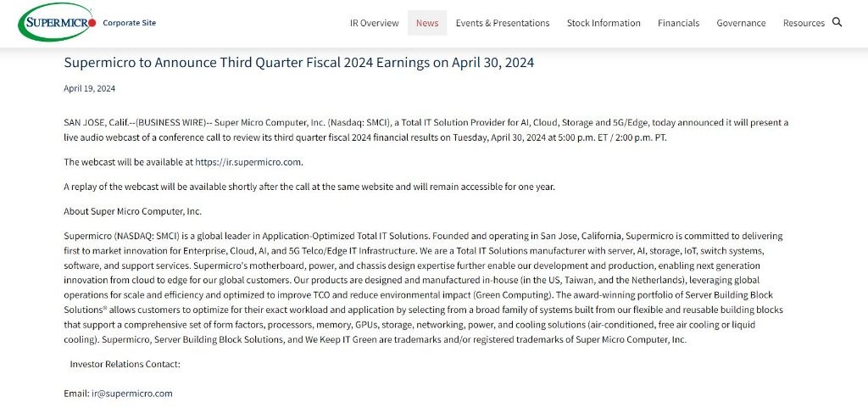This screenshot has width=868, height=408.
Task: Click the Investor Relations Contact label
Action: tap(125, 364)
